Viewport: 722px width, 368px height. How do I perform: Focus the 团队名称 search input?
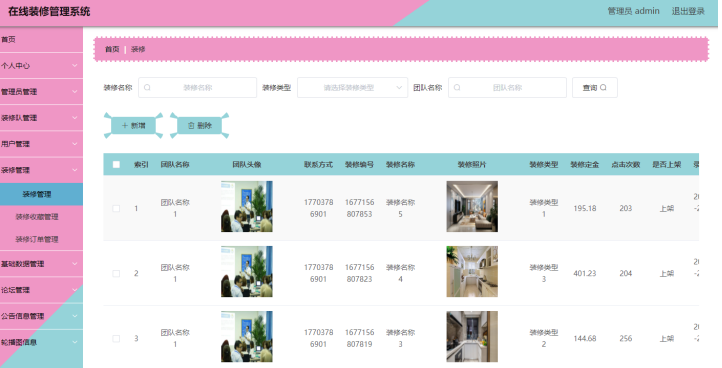point(507,88)
